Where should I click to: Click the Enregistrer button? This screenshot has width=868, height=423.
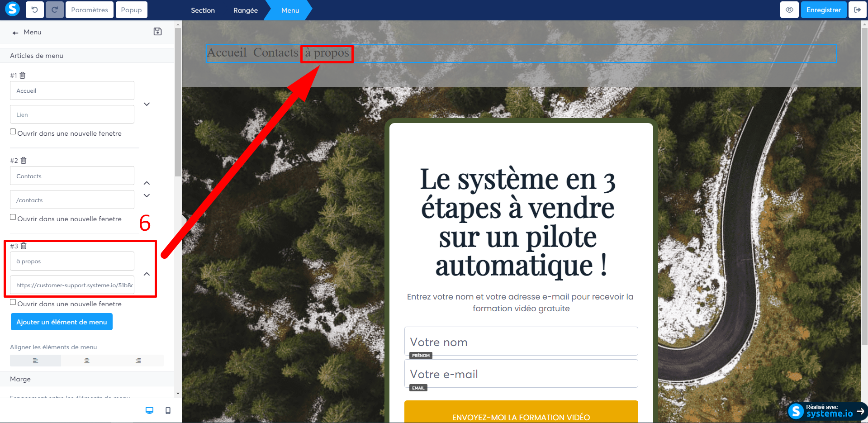tap(824, 10)
